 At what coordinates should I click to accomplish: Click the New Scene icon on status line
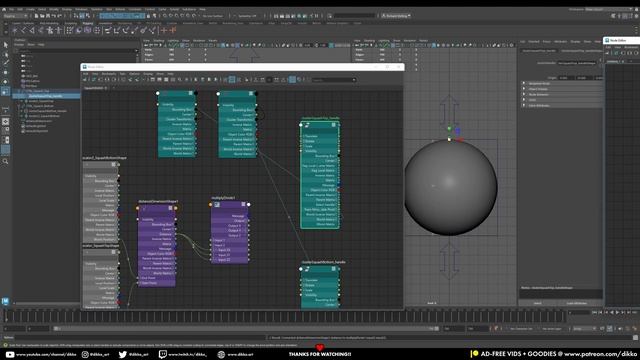click(36, 16)
